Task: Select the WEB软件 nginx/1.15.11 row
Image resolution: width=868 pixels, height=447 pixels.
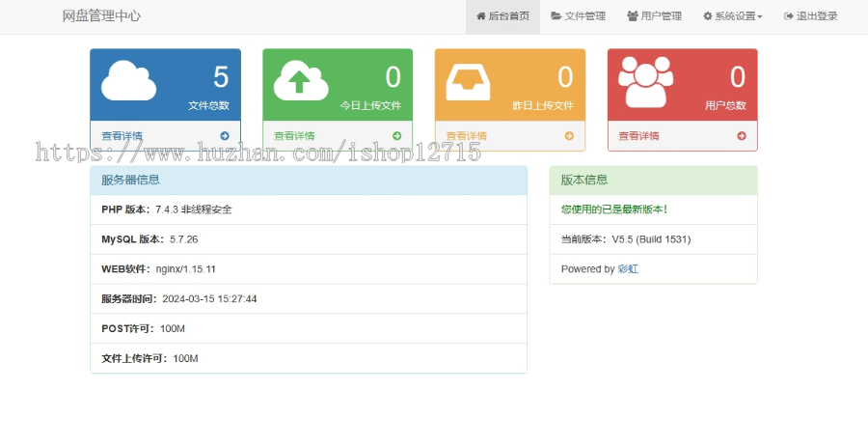Action: pyautogui.click(x=309, y=269)
